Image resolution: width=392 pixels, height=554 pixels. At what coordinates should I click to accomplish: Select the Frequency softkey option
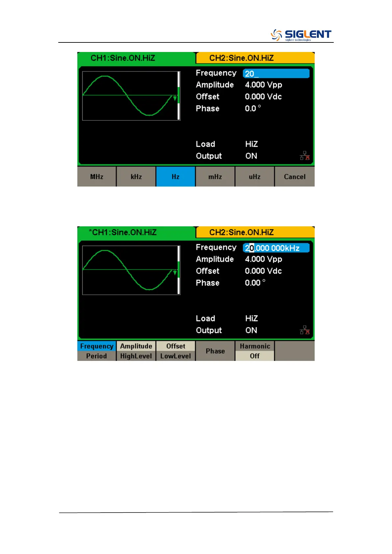tap(97, 346)
